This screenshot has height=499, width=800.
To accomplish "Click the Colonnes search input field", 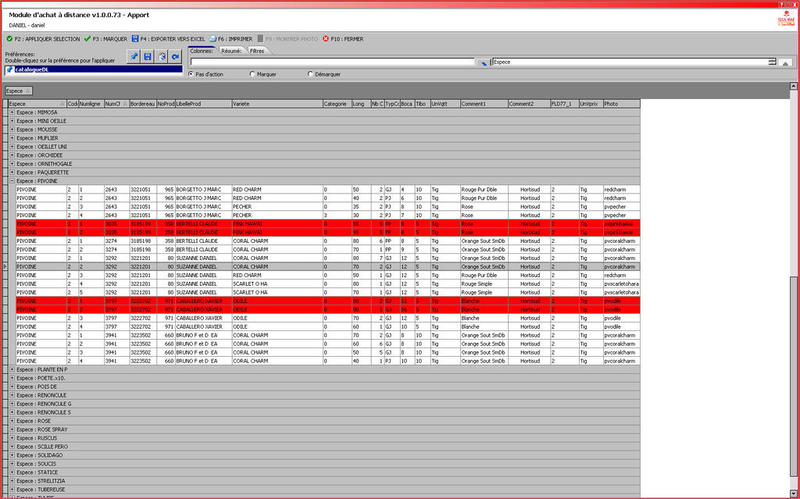I will pos(332,61).
